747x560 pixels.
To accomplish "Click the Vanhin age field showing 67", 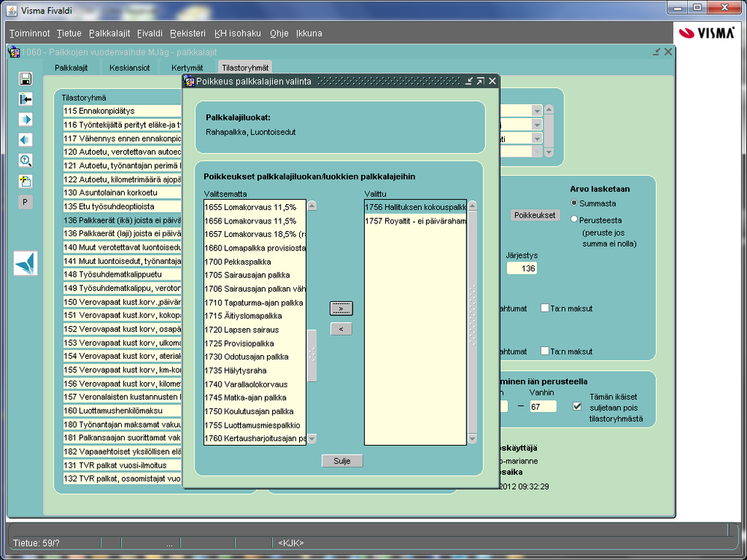I will pyautogui.click(x=543, y=406).
